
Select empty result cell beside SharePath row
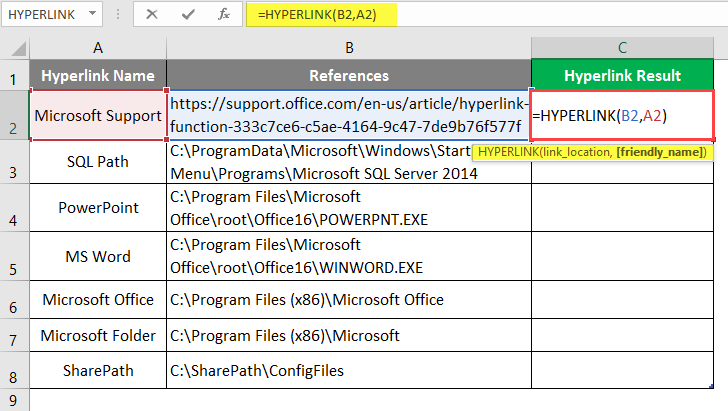point(622,371)
